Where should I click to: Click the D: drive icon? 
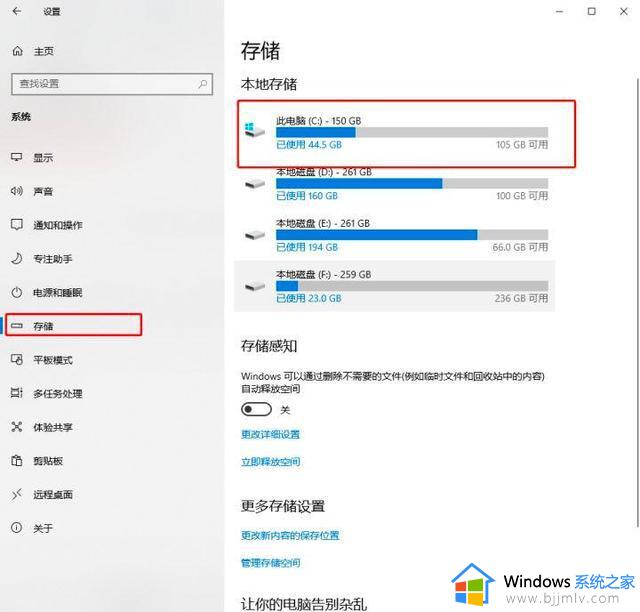255,184
